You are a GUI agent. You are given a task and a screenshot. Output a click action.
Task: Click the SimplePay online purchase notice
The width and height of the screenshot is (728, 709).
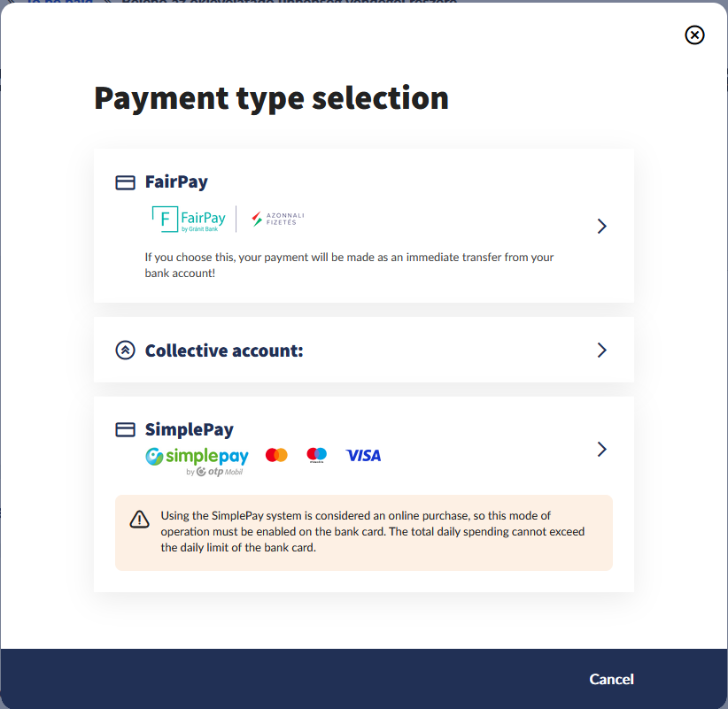point(372,531)
